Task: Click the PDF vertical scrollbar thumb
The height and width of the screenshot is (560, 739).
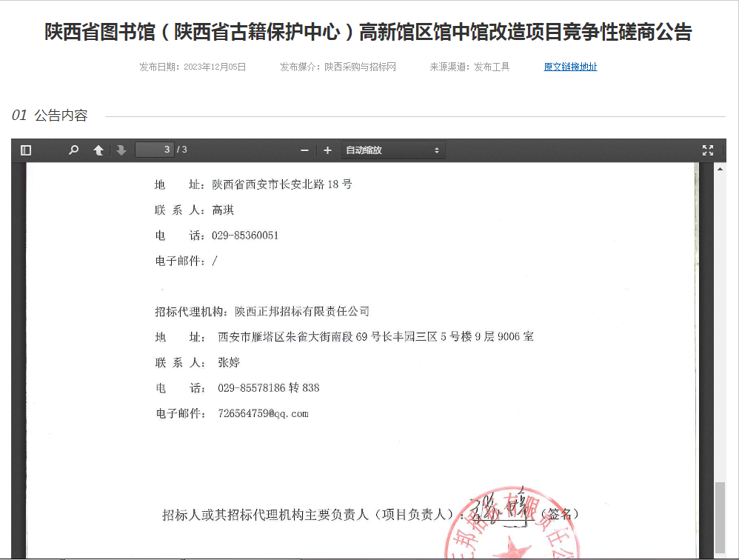Action: pyautogui.click(x=720, y=517)
